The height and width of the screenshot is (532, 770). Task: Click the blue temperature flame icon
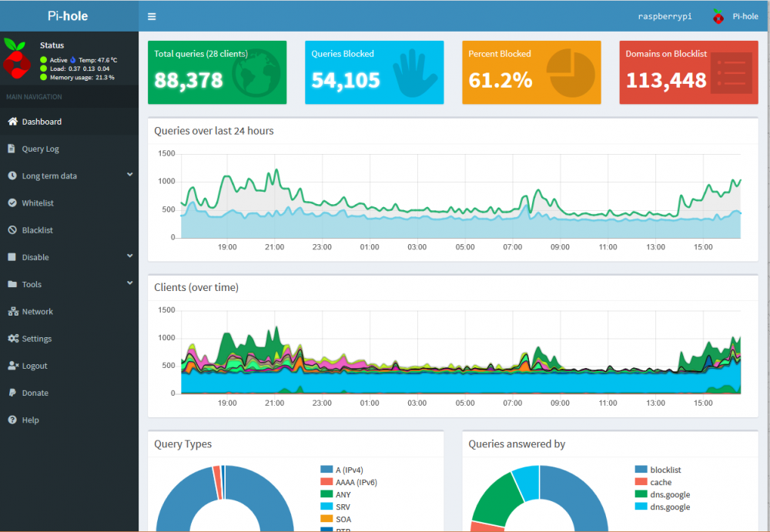click(x=72, y=60)
